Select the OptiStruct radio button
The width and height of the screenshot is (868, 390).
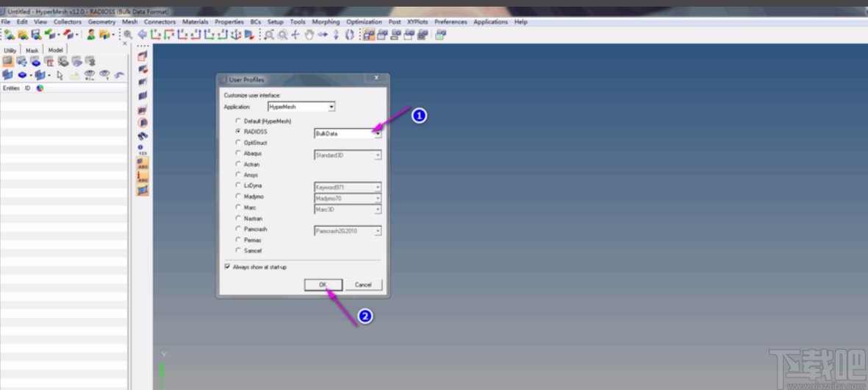pyautogui.click(x=237, y=143)
